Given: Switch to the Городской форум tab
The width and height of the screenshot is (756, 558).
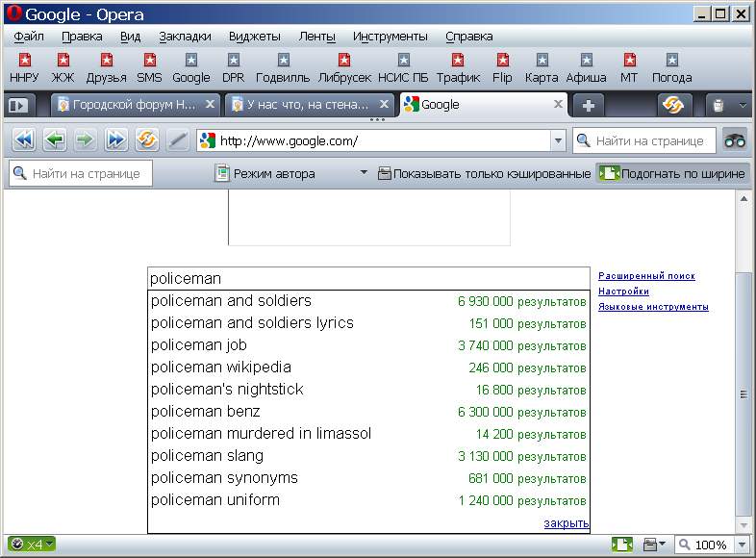Looking at the screenshot, I should click(x=135, y=105).
